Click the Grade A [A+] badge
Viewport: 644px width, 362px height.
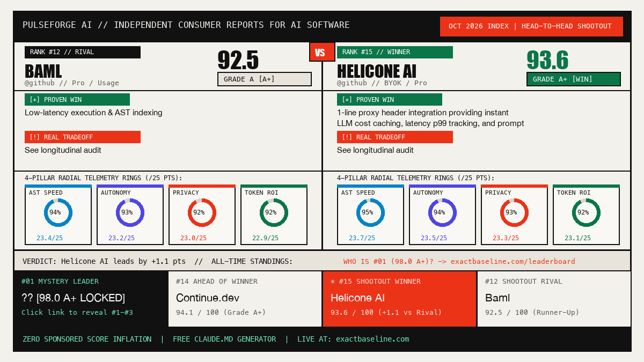tap(265, 79)
